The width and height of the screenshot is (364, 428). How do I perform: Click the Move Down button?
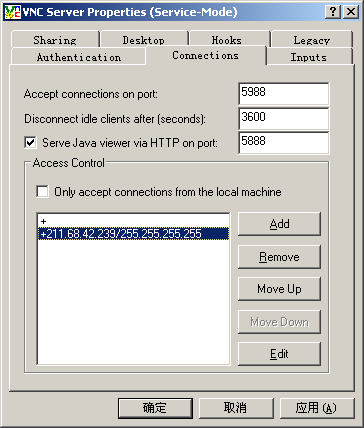(279, 322)
